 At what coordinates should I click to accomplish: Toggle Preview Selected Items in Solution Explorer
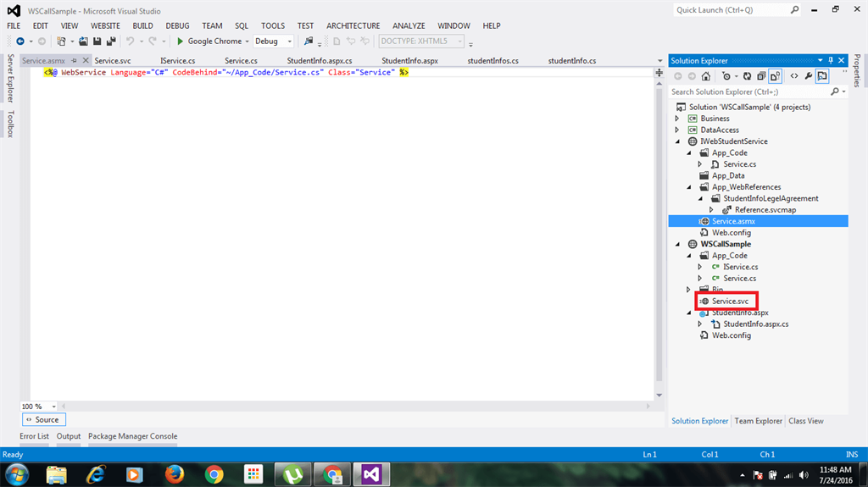click(x=822, y=76)
